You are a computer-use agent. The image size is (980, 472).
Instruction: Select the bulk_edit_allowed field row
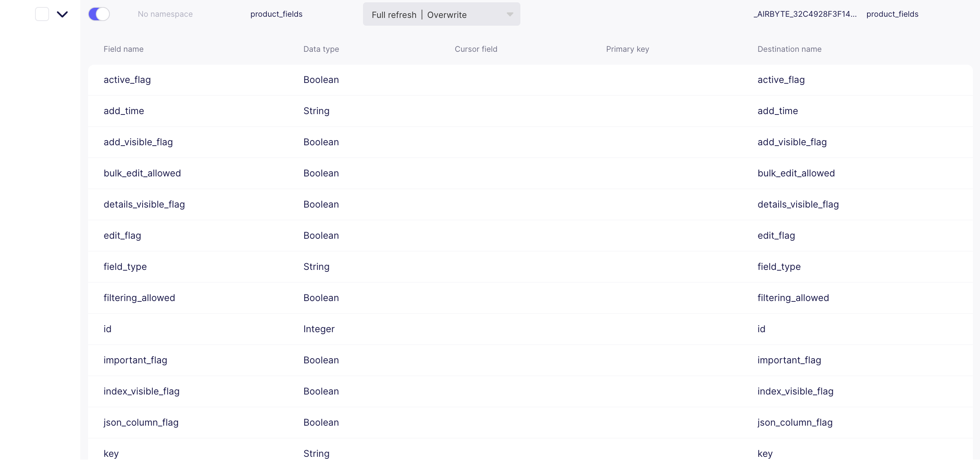[142, 173]
